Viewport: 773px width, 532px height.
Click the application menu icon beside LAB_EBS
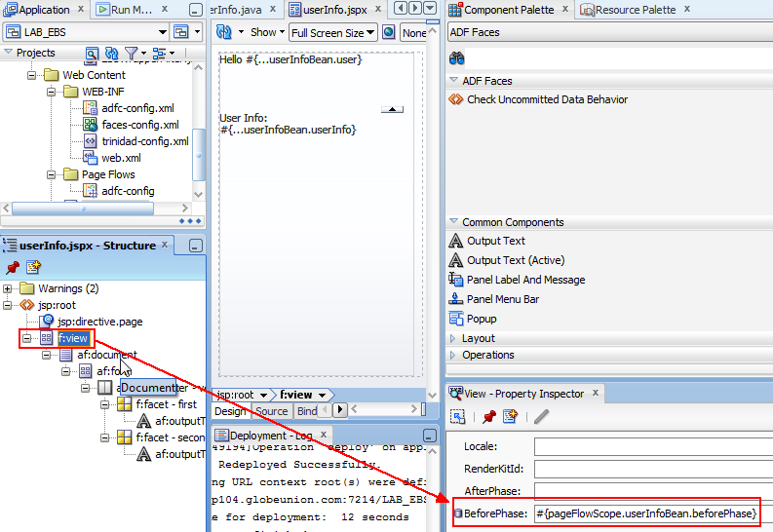coord(181,32)
